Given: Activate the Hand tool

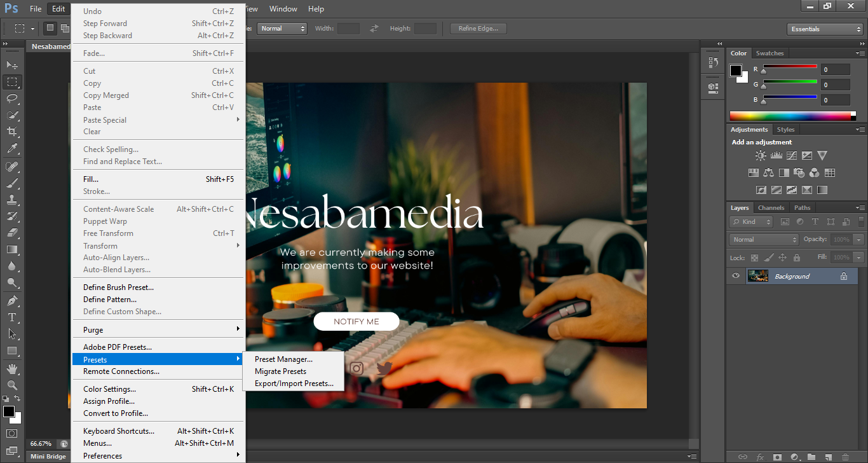Looking at the screenshot, I should click(x=12, y=368).
